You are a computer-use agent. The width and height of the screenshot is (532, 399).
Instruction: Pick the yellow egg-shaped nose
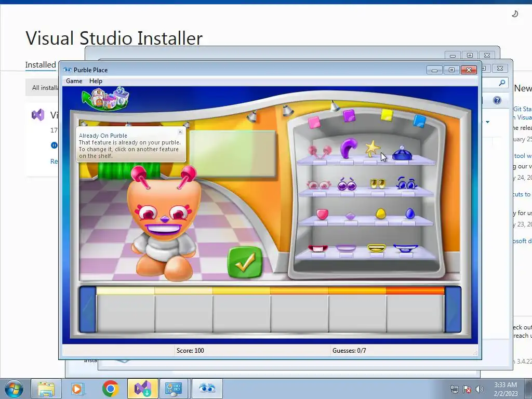click(381, 214)
